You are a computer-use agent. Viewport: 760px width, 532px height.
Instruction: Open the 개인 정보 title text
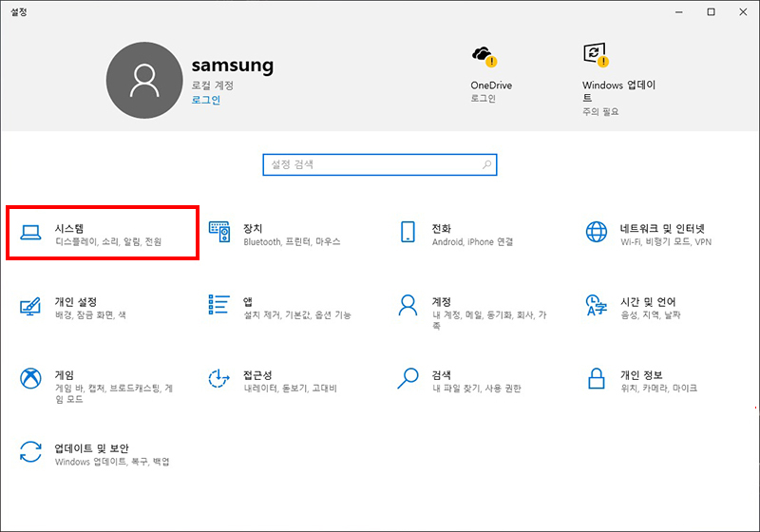[641, 375]
